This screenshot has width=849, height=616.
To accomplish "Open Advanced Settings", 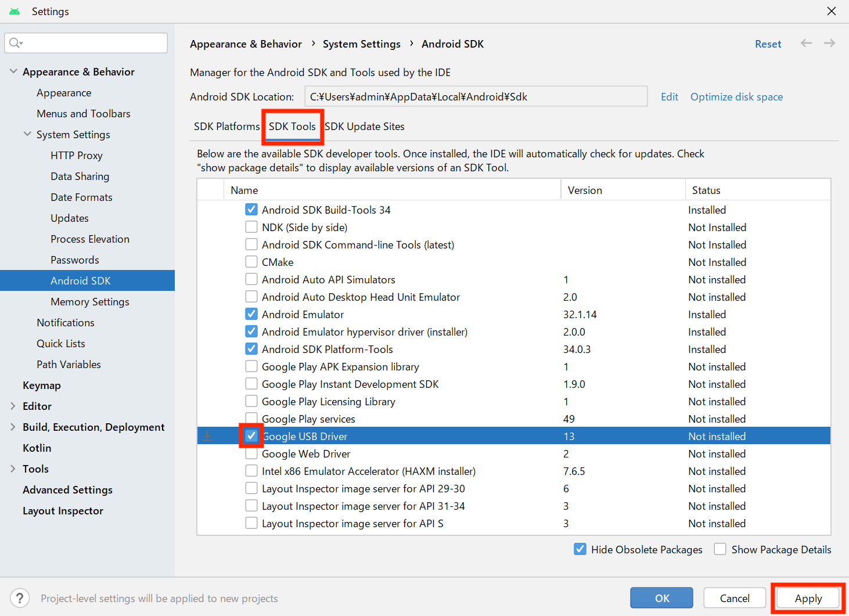I will coord(68,490).
